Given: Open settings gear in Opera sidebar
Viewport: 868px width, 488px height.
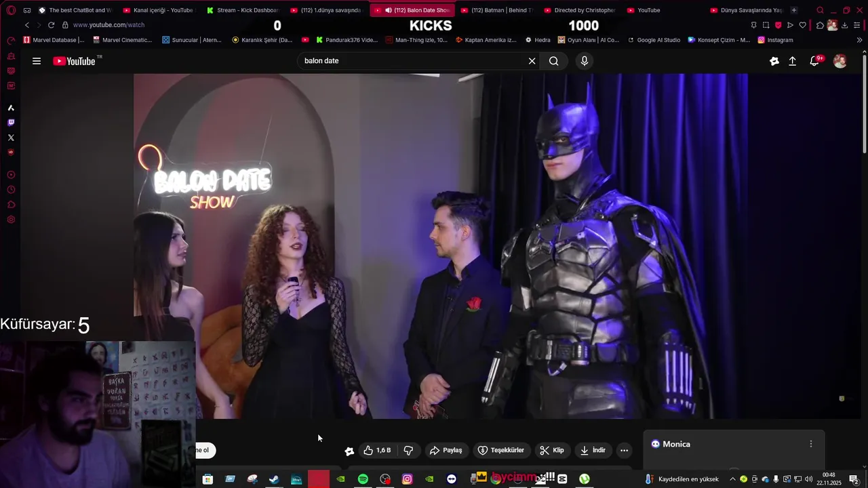Looking at the screenshot, I should pyautogui.click(x=11, y=220).
